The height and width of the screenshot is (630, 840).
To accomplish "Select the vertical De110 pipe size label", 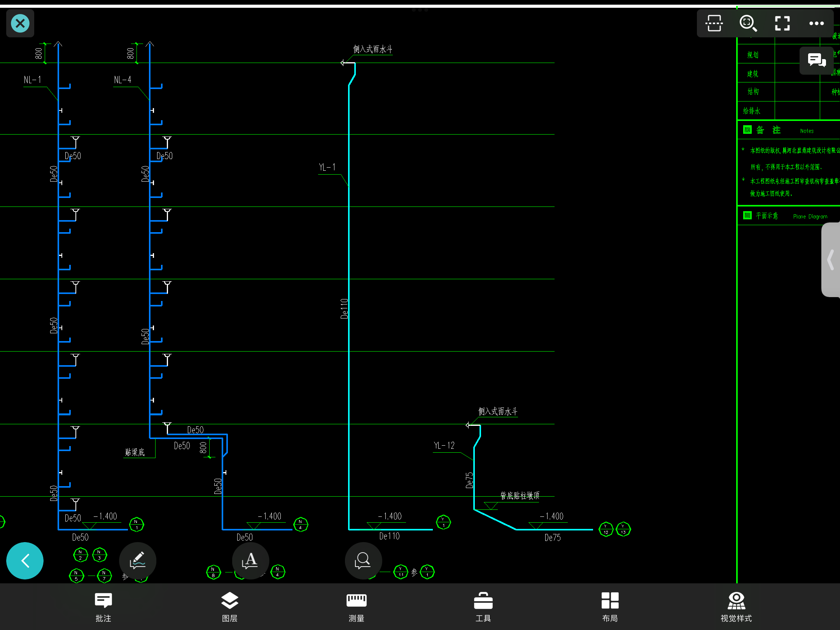I will click(x=344, y=309).
